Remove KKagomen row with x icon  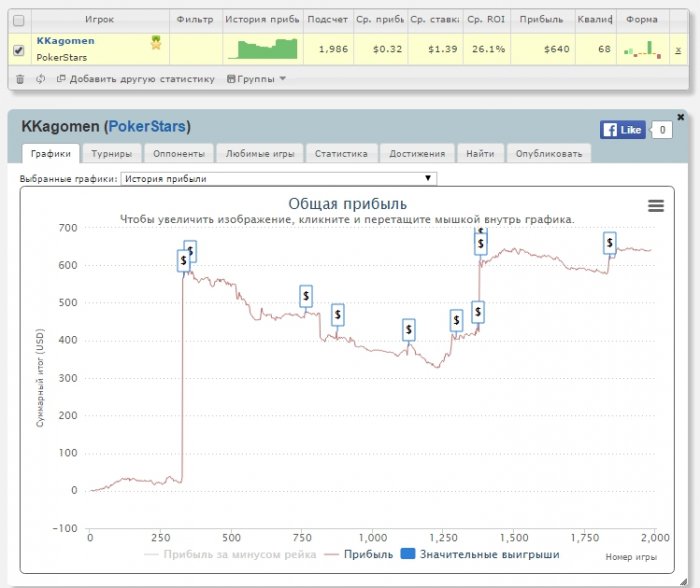point(678,49)
